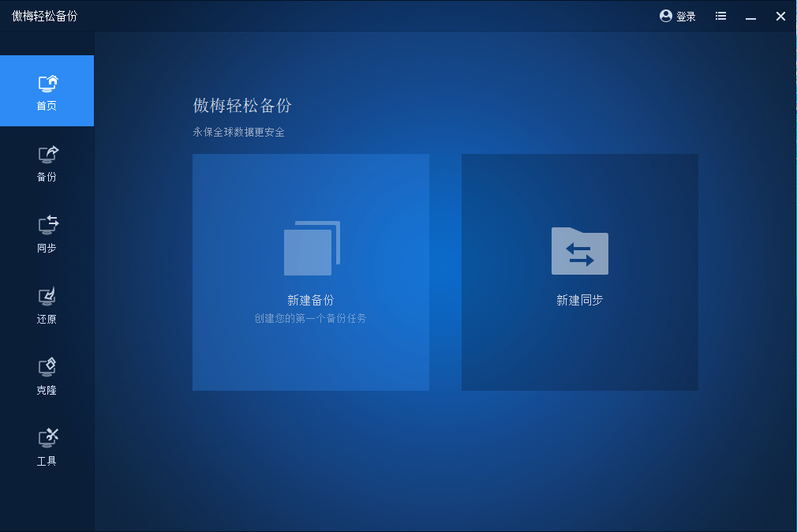This screenshot has width=797, height=532.
Task: Open the 备份 backup sidebar tab
Action: (47, 163)
